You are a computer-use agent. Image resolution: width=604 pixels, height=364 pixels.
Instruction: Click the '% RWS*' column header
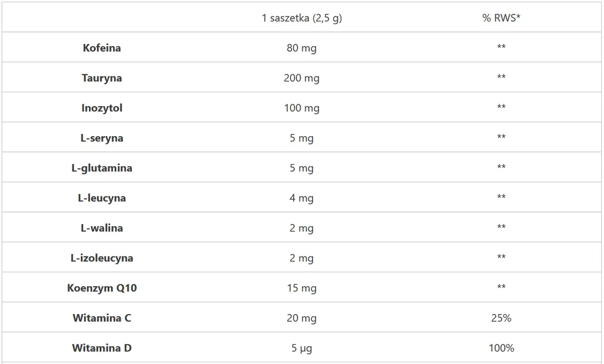[501, 18]
